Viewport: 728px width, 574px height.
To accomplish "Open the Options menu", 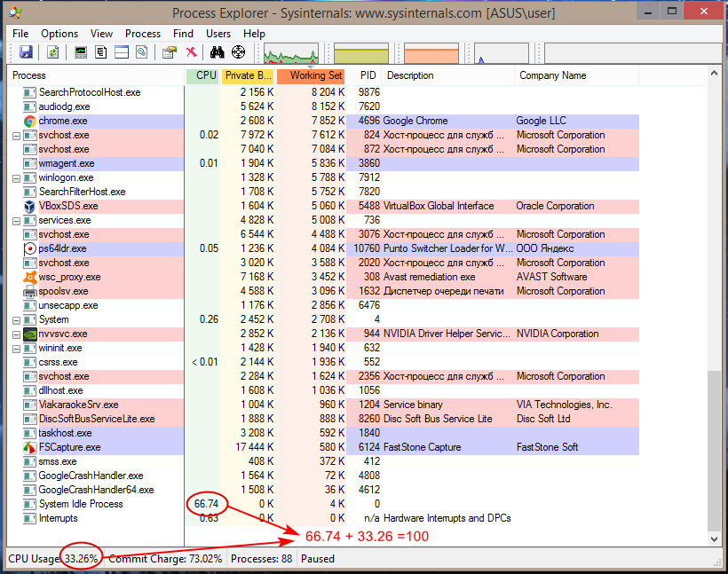I will [x=59, y=33].
